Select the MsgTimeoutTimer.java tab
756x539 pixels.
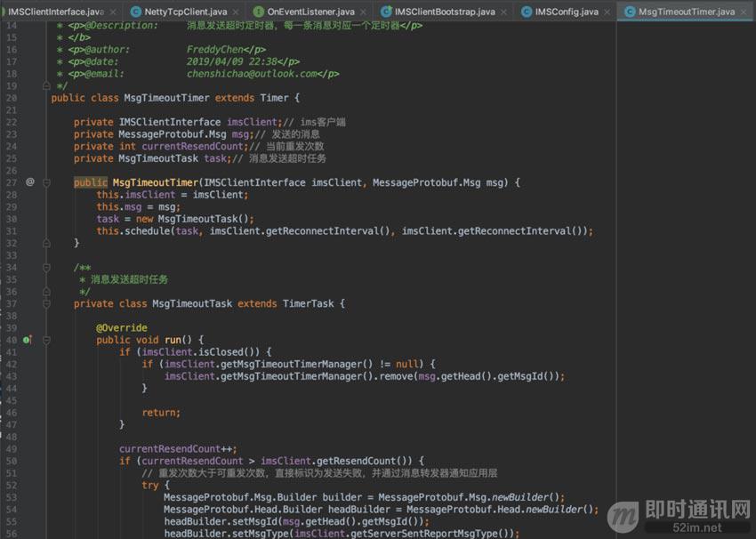click(x=686, y=12)
